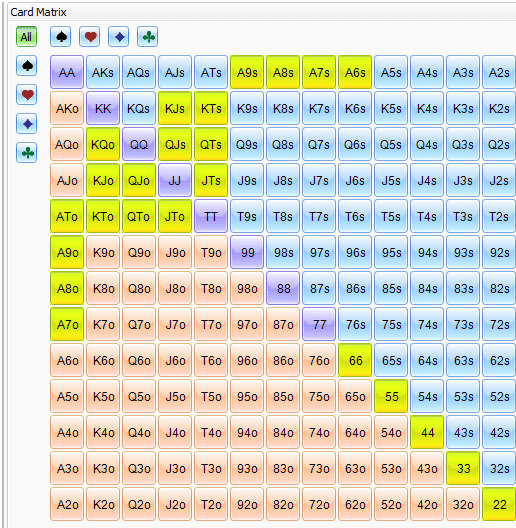The width and height of the screenshot is (516, 528).
Task: Toggle the green All suits button
Action: point(27,36)
